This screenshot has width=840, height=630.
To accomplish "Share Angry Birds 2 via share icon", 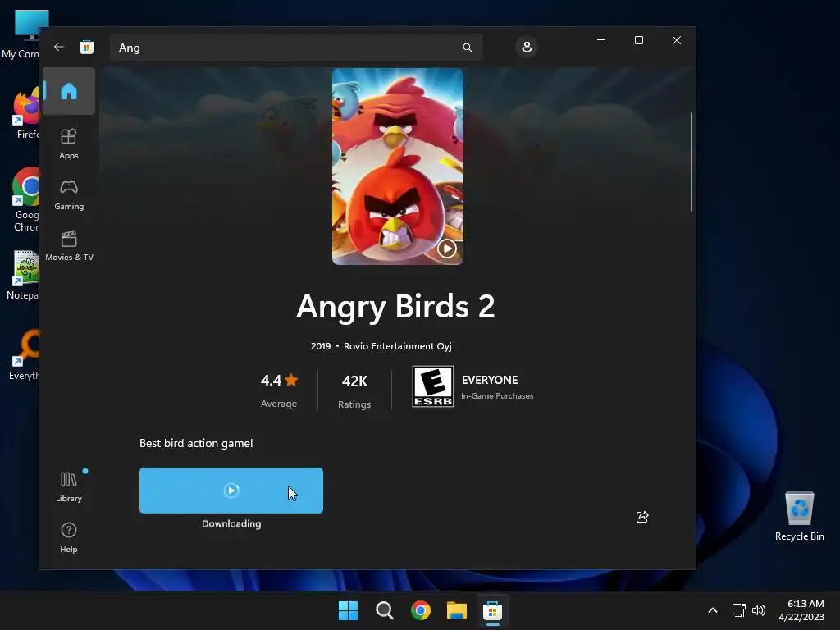I will click(x=641, y=517).
